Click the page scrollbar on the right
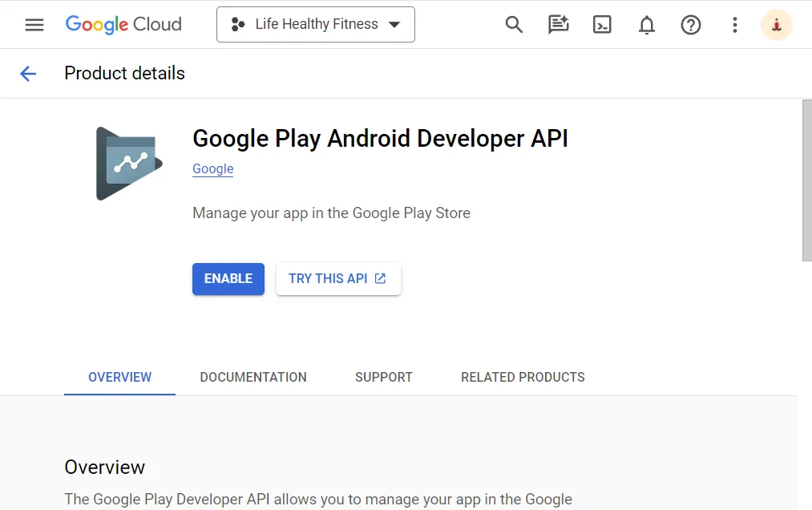This screenshot has width=812, height=510. [806, 176]
